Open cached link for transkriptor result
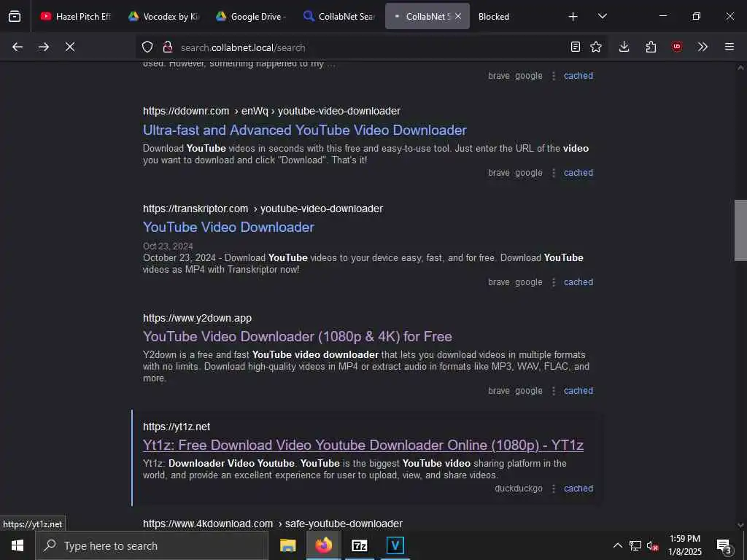The height and width of the screenshot is (560, 747). [x=578, y=282]
